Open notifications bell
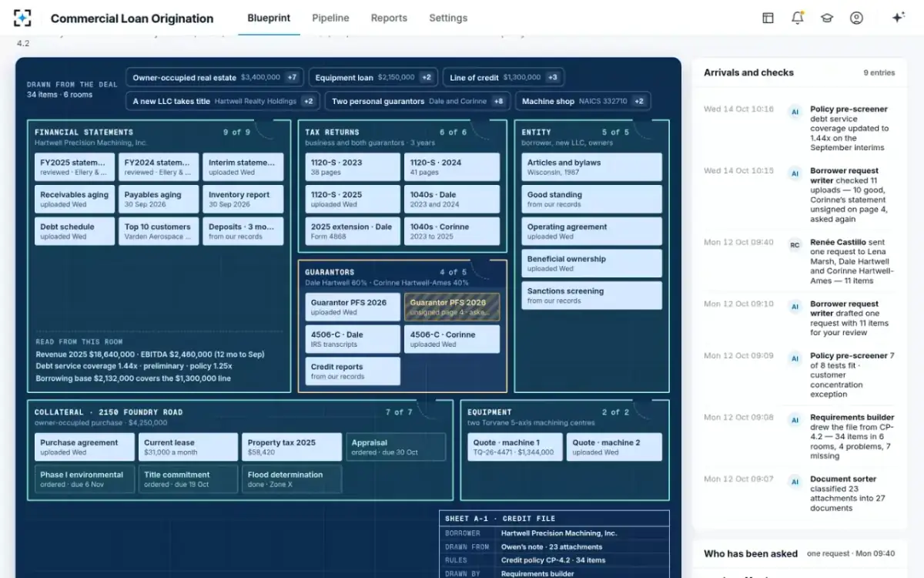 [797, 18]
